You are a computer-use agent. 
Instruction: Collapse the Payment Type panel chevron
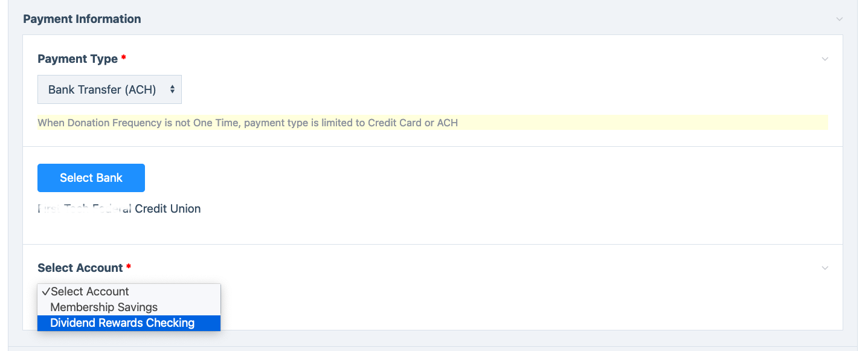pyautogui.click(x=825, y=59)
